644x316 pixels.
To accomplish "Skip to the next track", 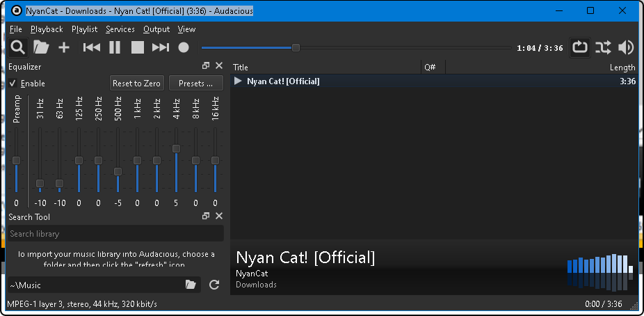I will (161, 47).
